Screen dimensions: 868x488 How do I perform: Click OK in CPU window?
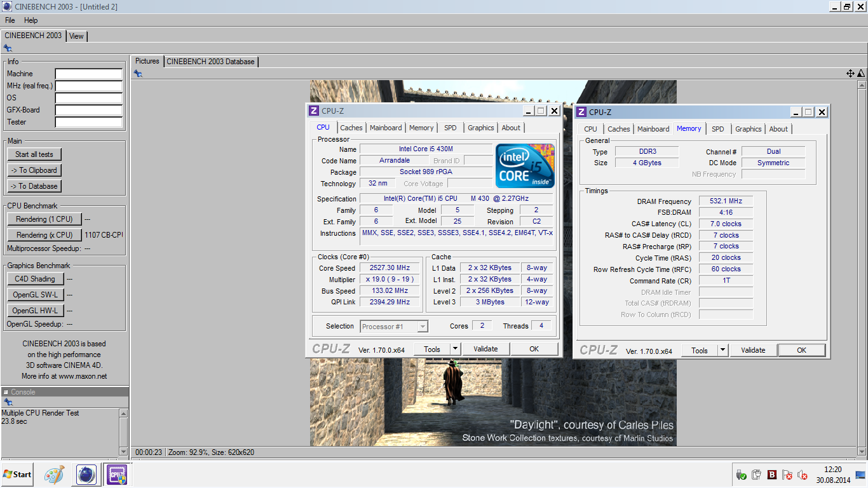tap(534, 349)
